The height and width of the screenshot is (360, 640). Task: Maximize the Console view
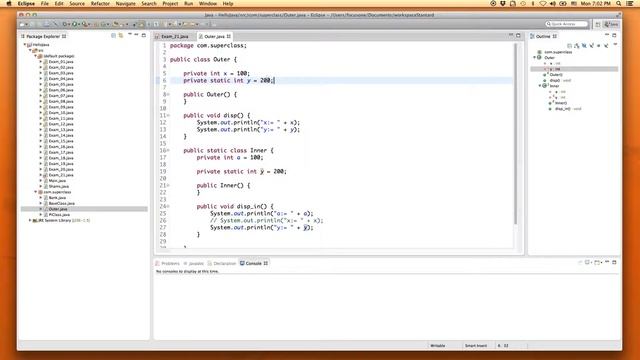click(x=615, y=262)
